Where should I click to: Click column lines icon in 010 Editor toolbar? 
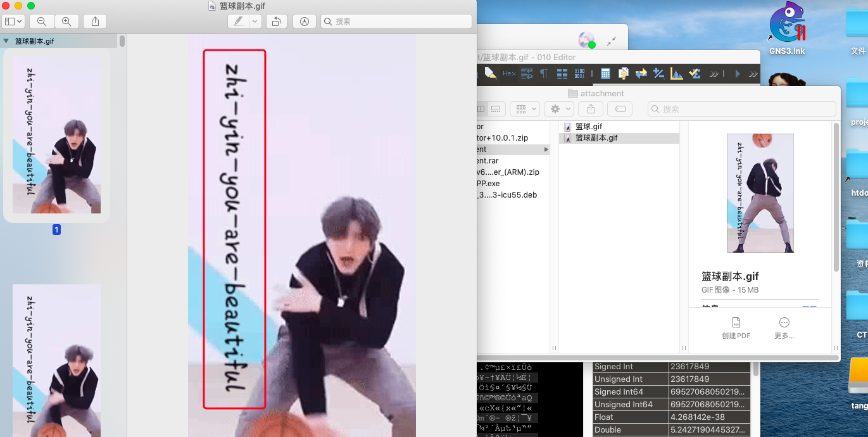562,73
